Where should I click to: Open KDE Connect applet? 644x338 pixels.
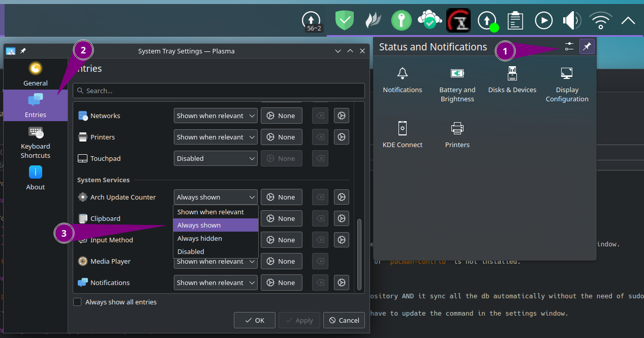pyautogui.click(x=403, y=135)
